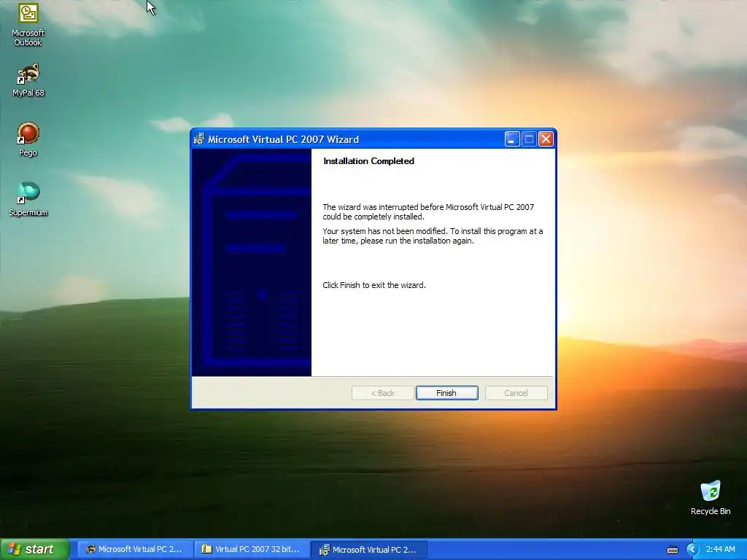Screen dimensions: 747x560
Task: Switch to Virtual PC 2007 32 bit taskbar item
Action: 252,549
